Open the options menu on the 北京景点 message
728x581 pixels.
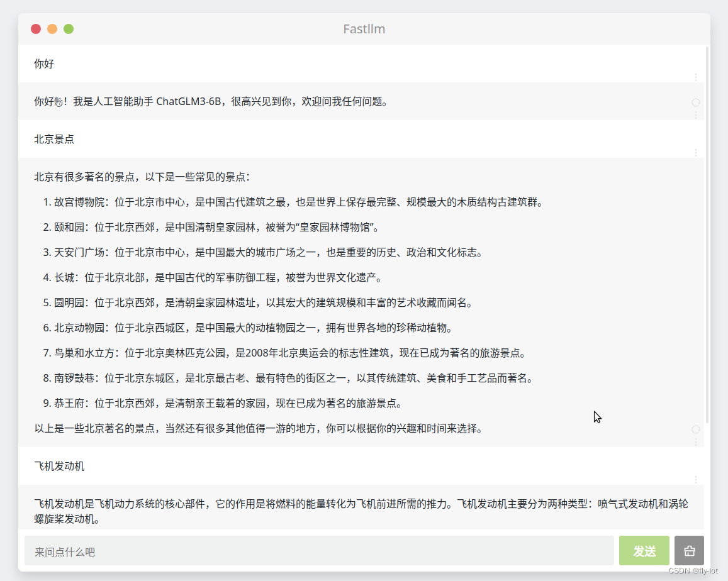(695, 153)
